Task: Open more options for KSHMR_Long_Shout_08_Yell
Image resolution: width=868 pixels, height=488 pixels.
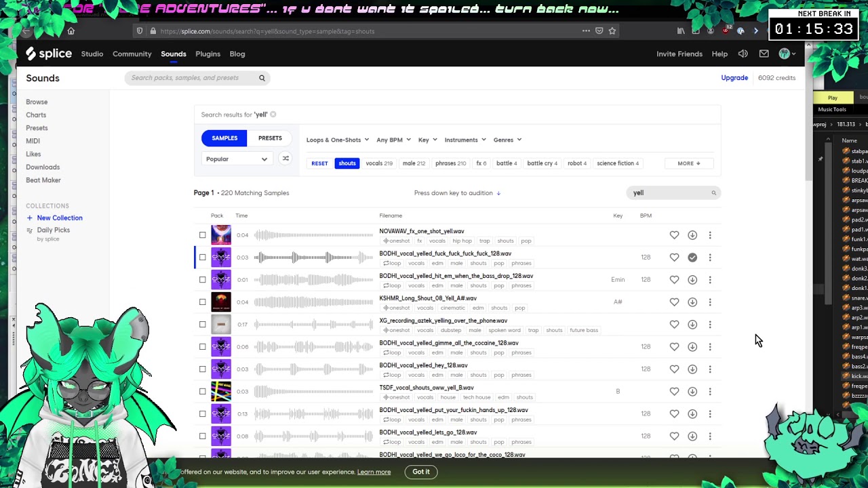Action: coord(710,302)
